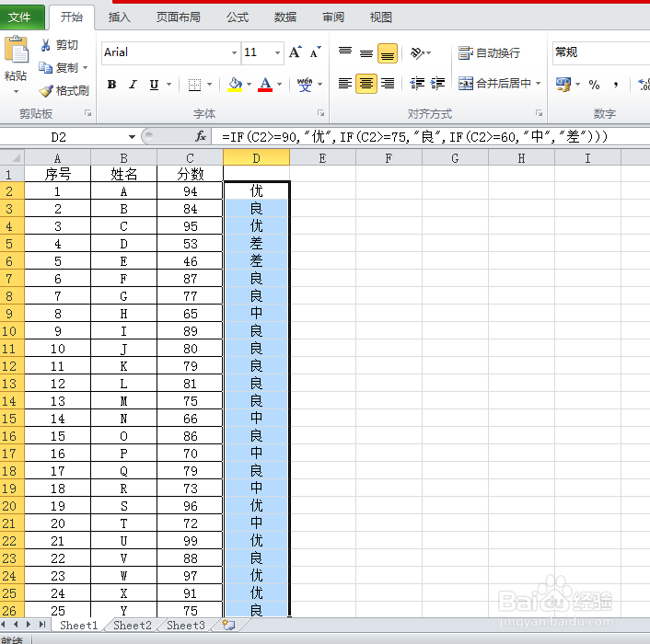Open font color dropdown arrow

[x=279, y=85]
